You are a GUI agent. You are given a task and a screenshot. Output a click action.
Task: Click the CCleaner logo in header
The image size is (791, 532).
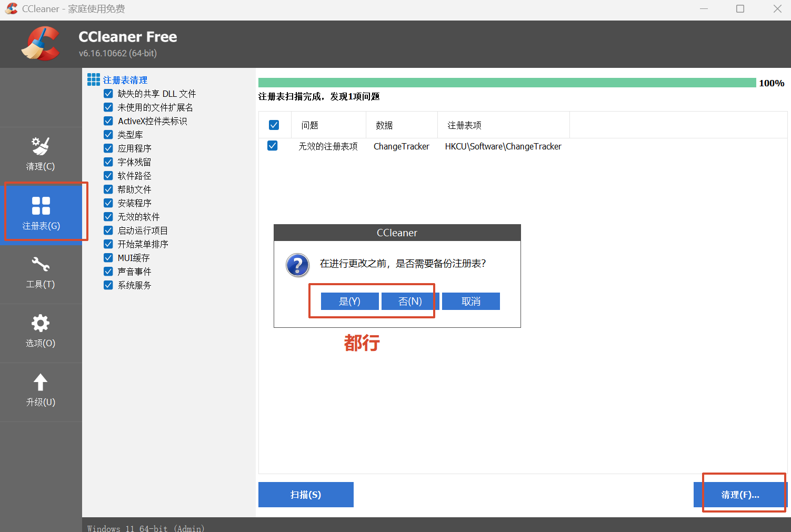[41, 44]
